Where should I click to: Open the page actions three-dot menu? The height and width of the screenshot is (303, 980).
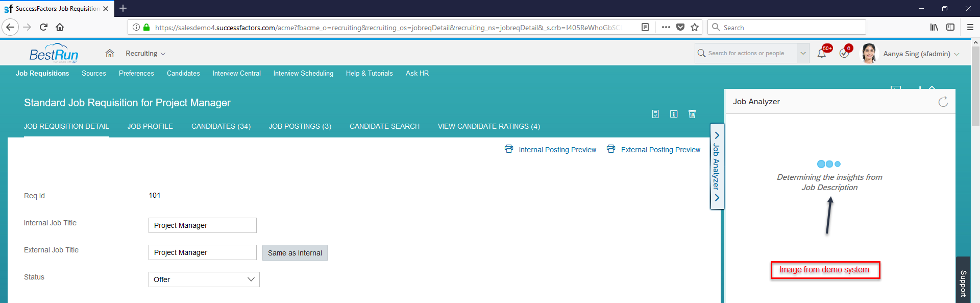(666, 27)
